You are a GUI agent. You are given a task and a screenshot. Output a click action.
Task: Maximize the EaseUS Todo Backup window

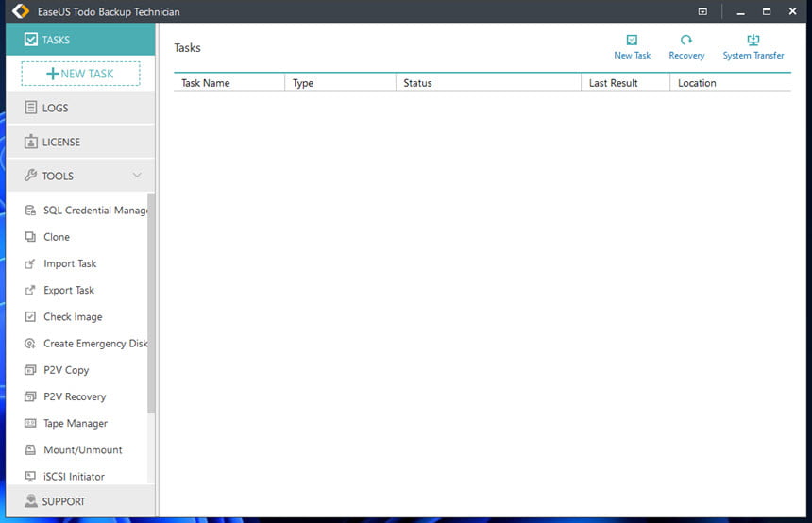coord(767,11)
